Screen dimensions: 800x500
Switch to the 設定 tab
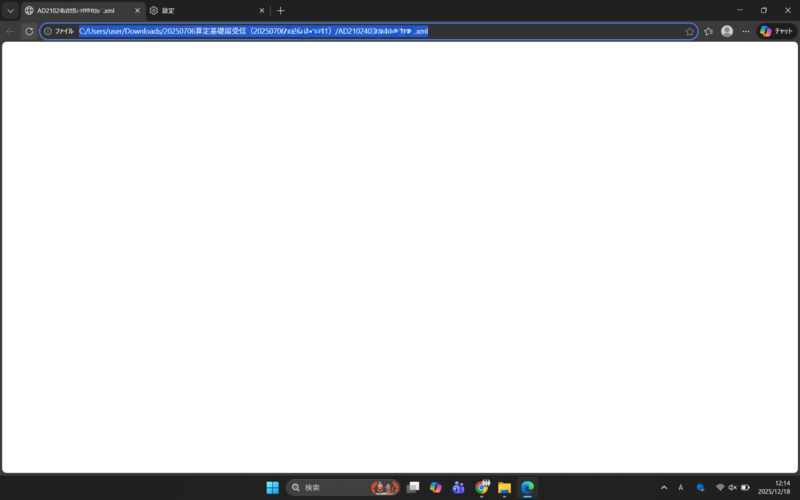(207, 10)
